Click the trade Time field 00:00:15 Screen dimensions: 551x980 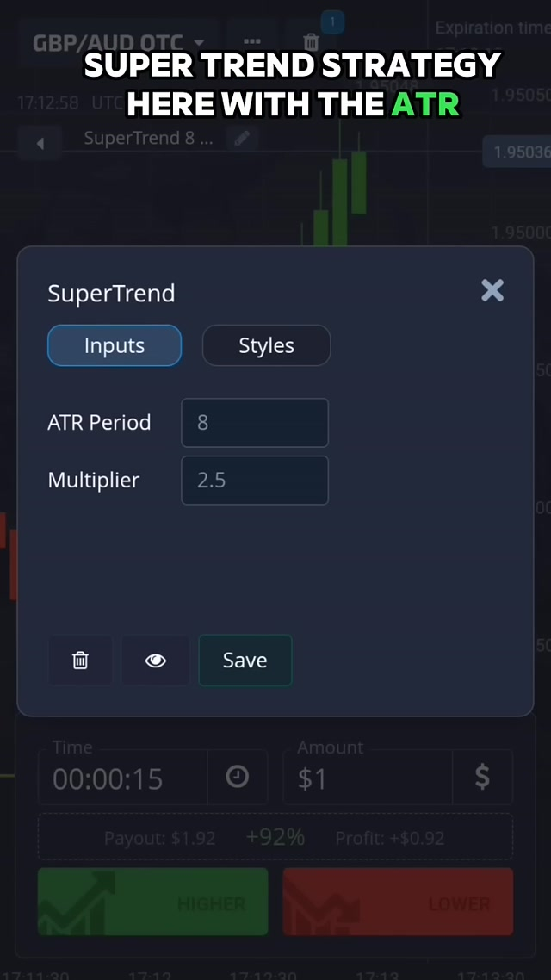[121, 778]
